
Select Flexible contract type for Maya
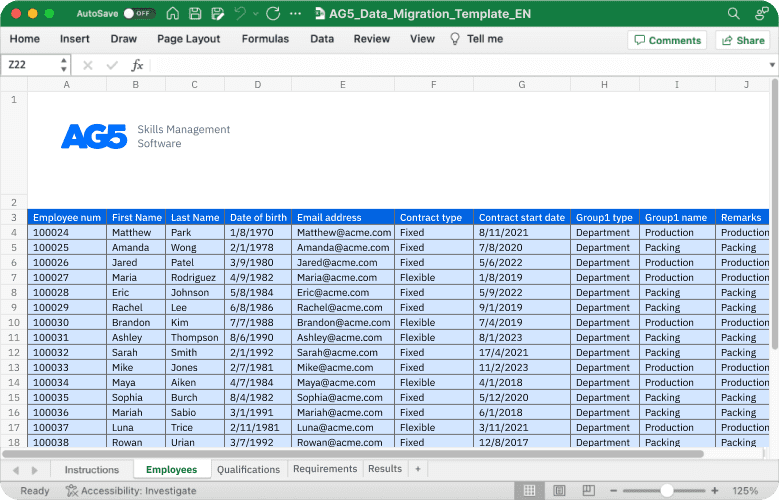434,383
